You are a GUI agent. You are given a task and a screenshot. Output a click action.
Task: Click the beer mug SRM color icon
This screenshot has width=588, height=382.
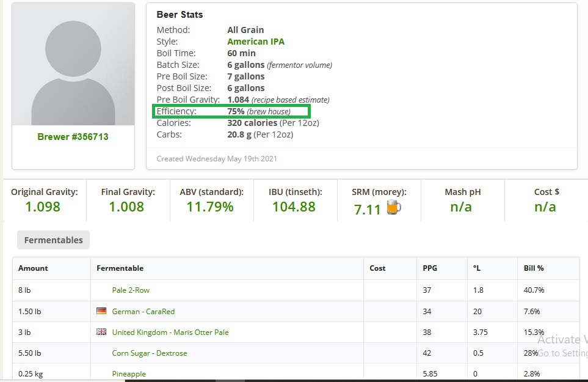tap(393, 207)
